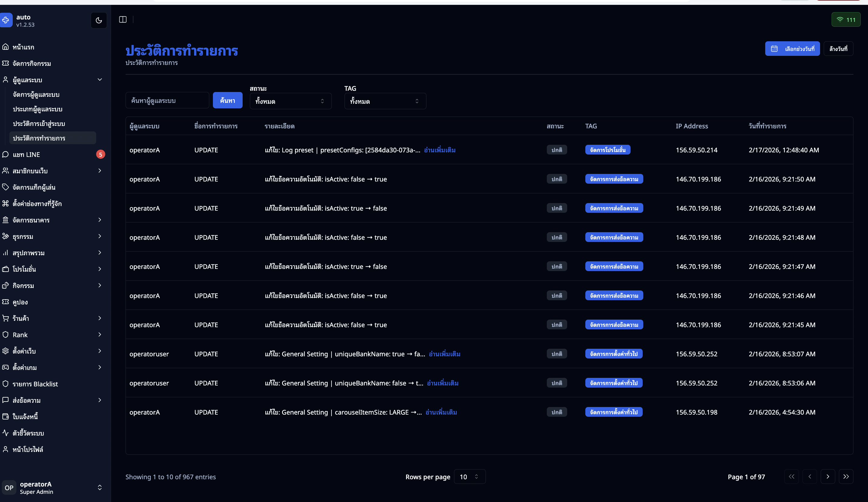Go to next page arrow
868x502 pixels.
pyautogui.click(x=827, y=477)
